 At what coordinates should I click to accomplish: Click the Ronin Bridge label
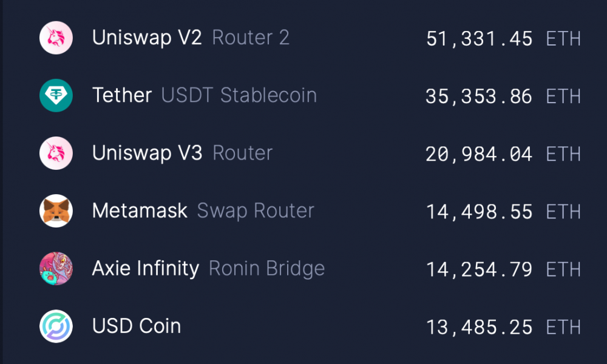(266, 269)
